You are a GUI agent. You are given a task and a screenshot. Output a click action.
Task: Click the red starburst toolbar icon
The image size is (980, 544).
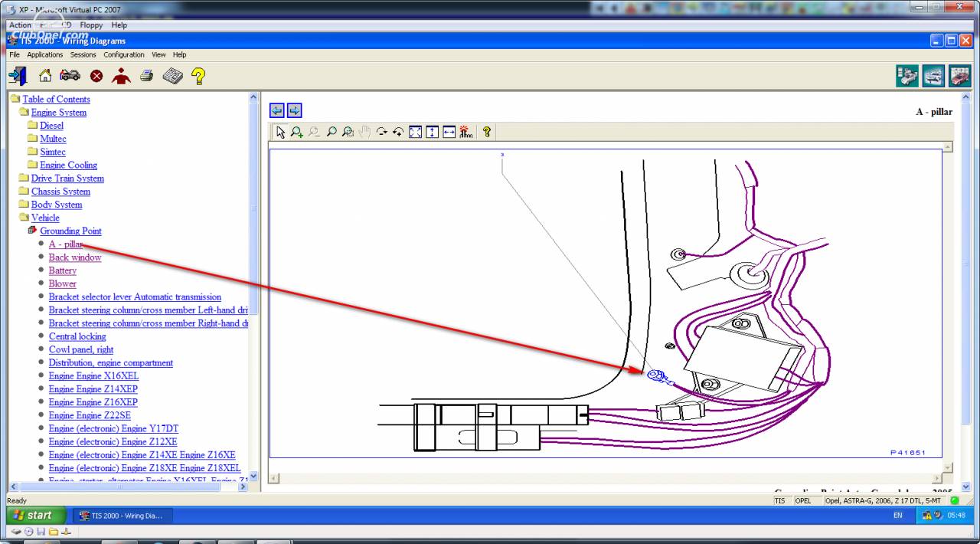465,132
